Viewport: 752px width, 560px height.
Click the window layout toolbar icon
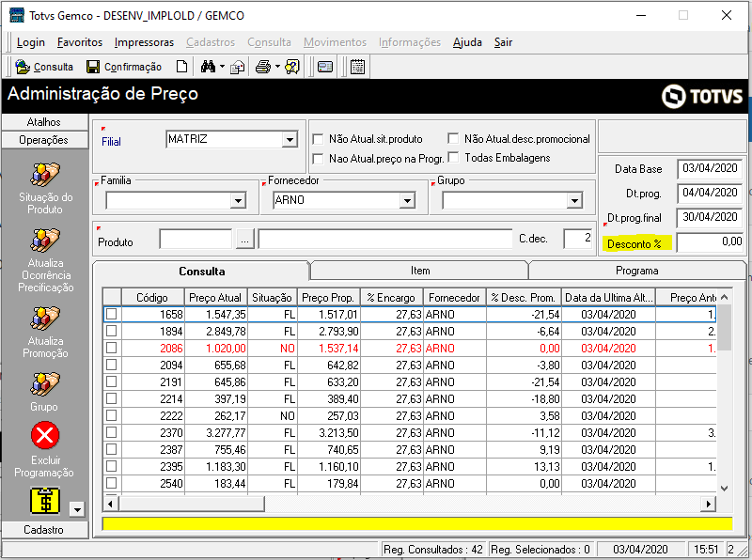pos(325,67)
